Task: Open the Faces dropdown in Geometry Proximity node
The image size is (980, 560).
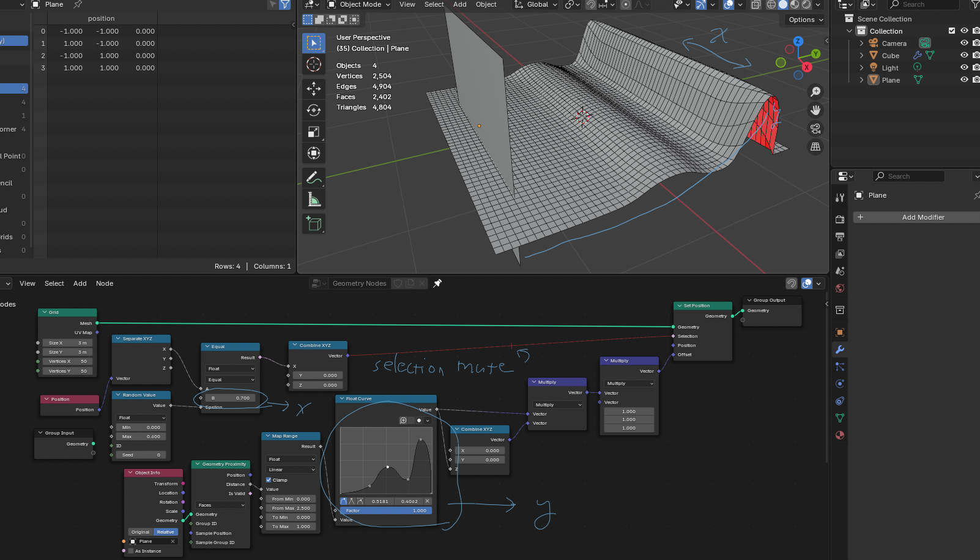Action: [221, 505]
